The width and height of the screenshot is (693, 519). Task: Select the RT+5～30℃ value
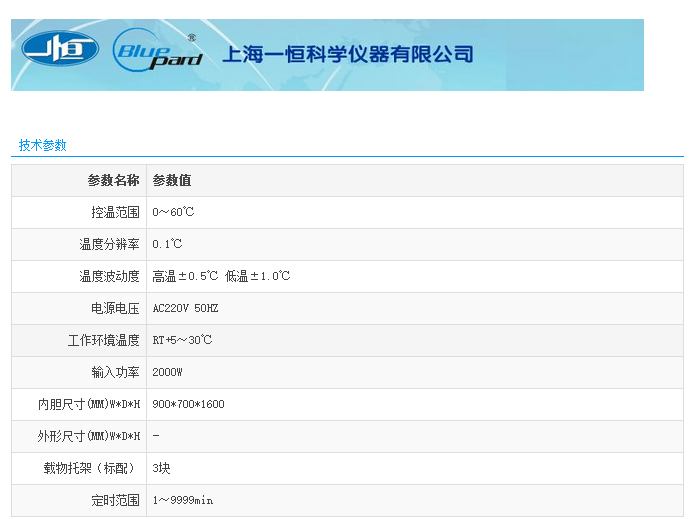pos(182,341)
